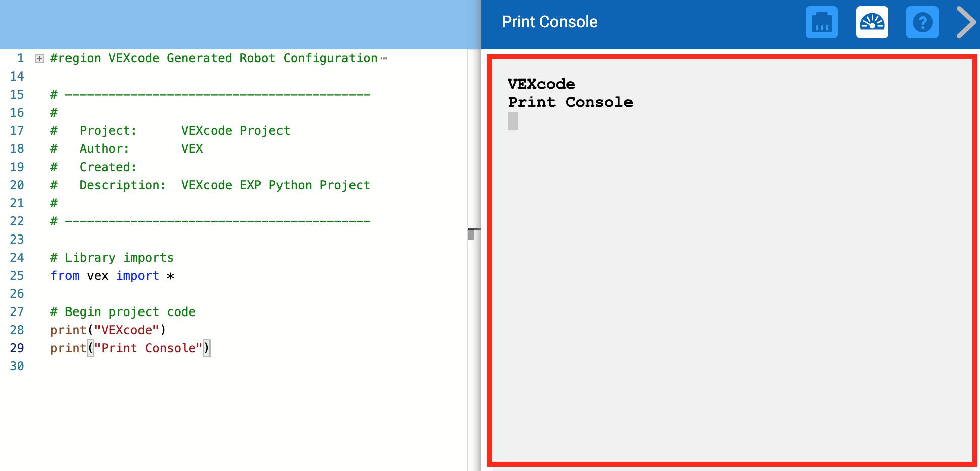980x471 pixels.
Task: Place cursor in the print VEXcode statement
Action: tap(107, 330)
